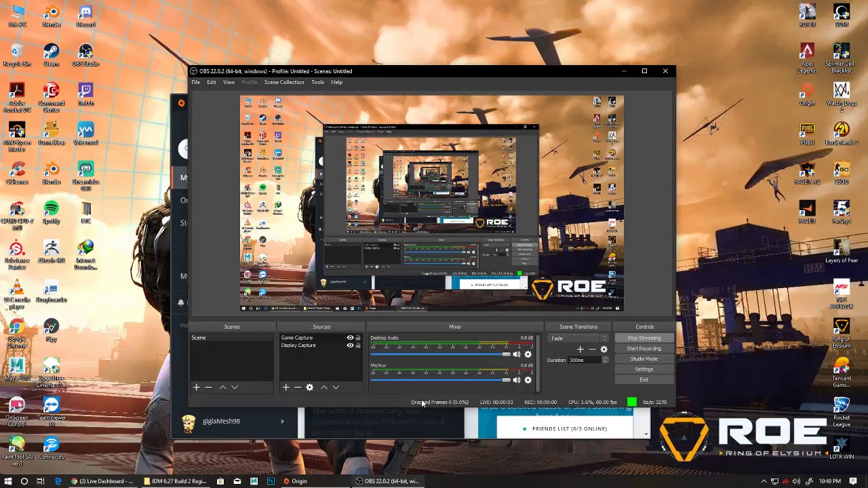Remove selected scene with minus icon

[x=208, y=387]
